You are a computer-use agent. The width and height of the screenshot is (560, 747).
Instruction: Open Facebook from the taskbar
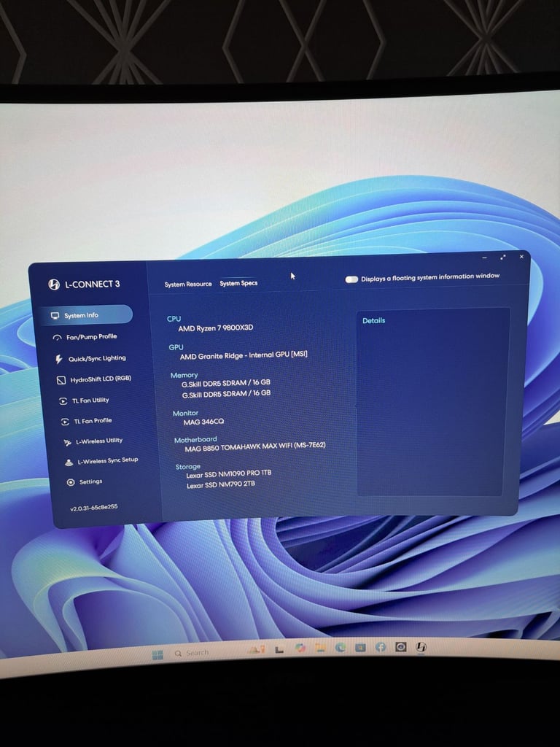point(380,647)
